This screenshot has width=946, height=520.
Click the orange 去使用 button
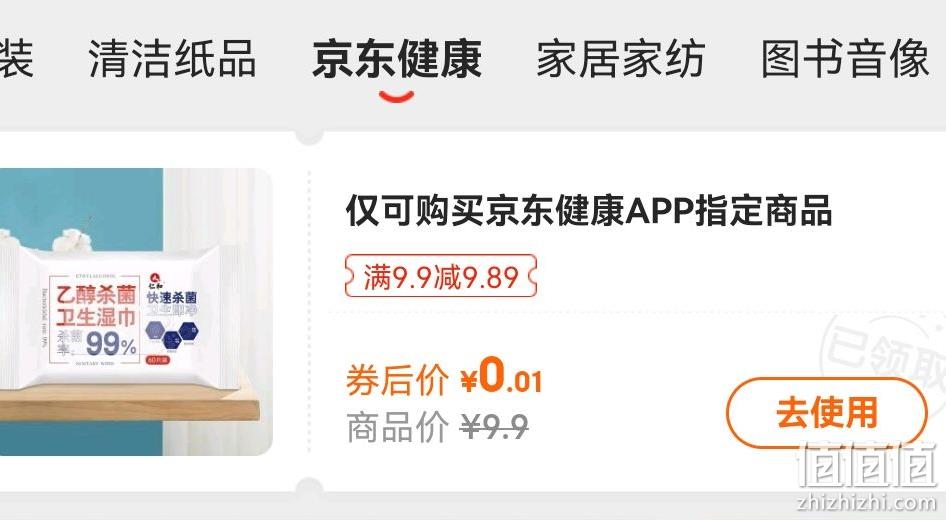pos(826,413)
